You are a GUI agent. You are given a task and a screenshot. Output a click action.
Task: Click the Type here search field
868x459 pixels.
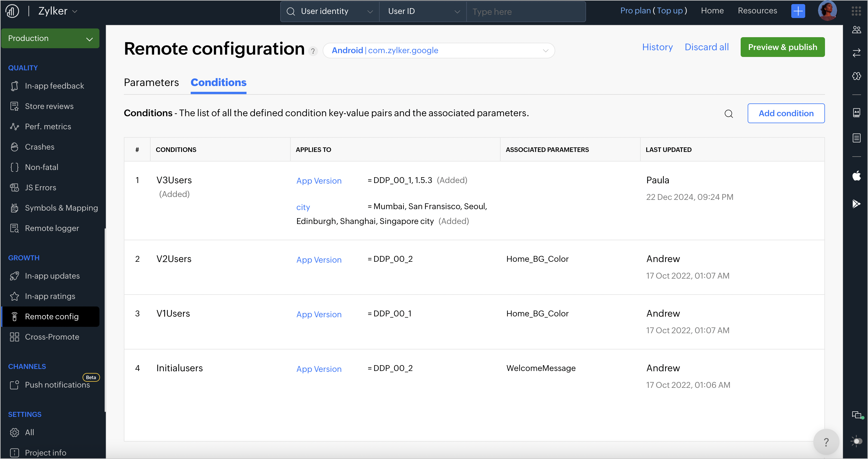pyautogui.click(x=526, y=12)
